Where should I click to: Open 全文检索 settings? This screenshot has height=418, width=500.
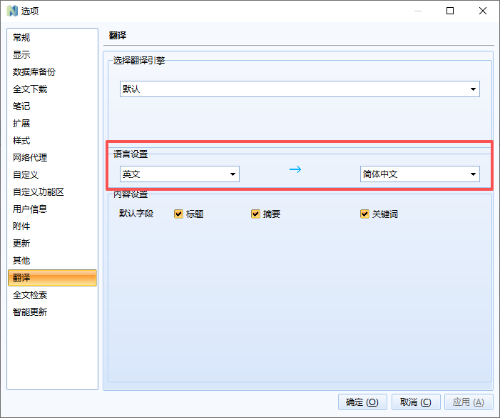[52, 295]
